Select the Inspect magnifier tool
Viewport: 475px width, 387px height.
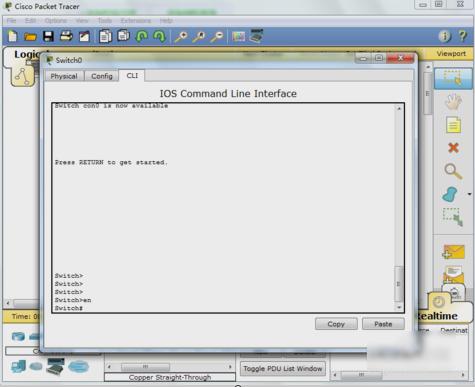(x=453, y=171)
